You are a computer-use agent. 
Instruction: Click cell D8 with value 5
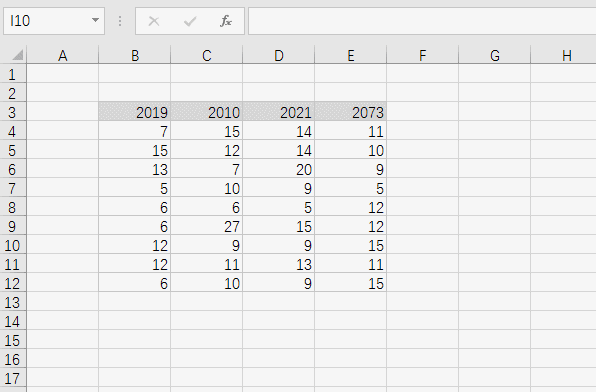[279, 207]
